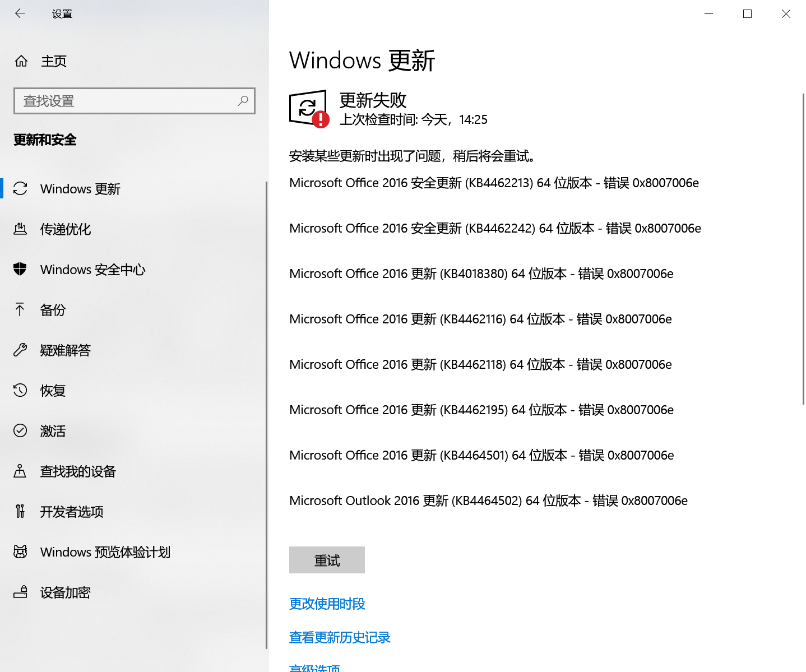Viewport: 806px width, 672px height.
Task: Click the main content vertical scrollbar
Action: coord(803,249)
